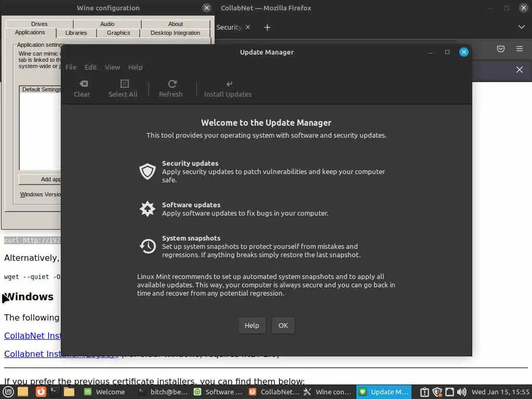Click the Update Manager taskbar entry

click(384, 392)
